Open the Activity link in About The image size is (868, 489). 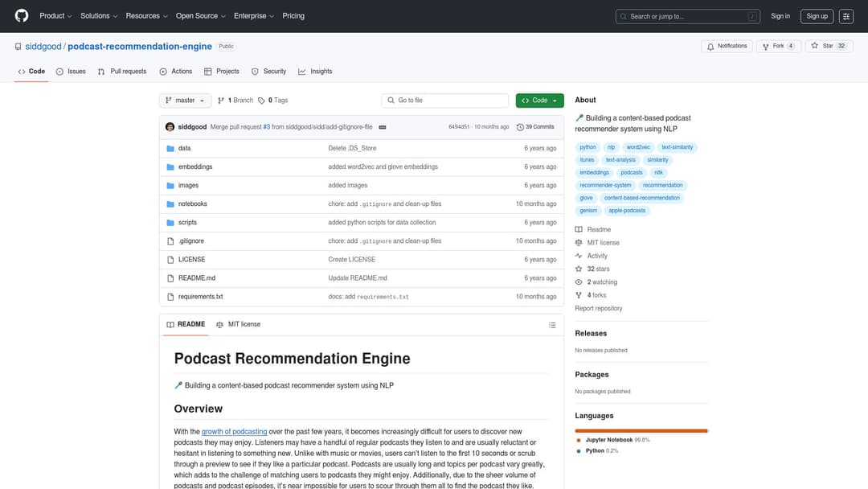click(x=592, y=256)
